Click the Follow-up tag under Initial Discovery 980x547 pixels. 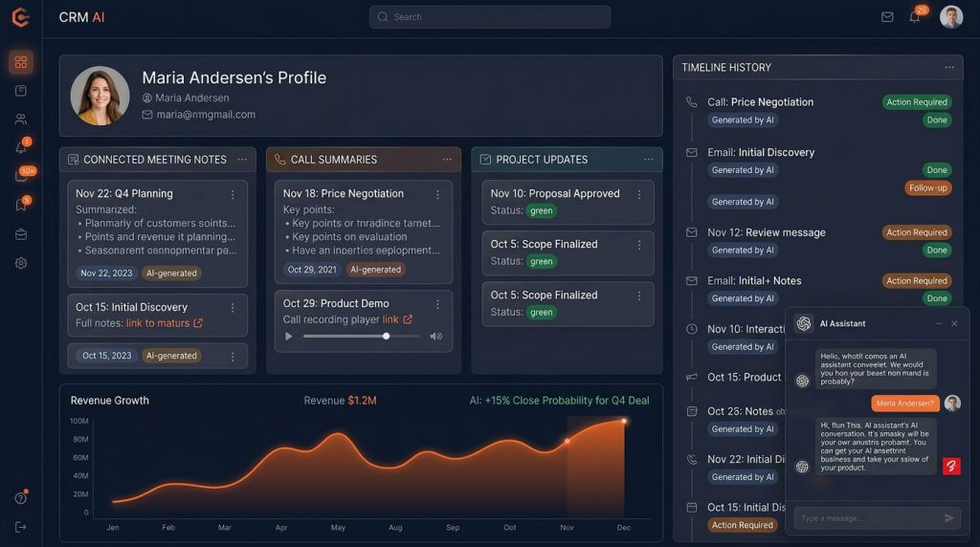pyautogui.click(x=927, y=188)
